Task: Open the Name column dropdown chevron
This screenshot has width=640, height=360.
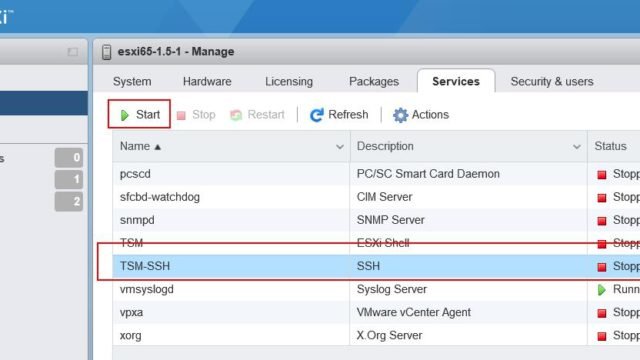Action: (340, 147)
